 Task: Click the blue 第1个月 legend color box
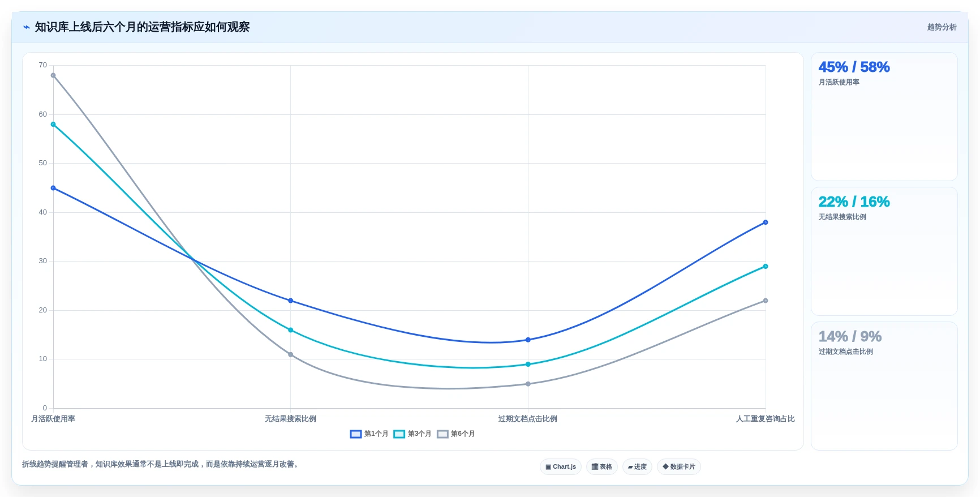356,434
